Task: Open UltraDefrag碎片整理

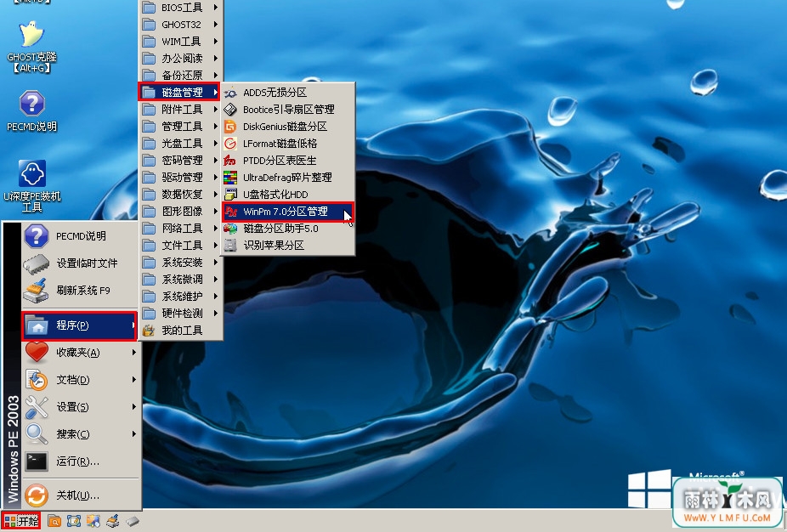Action: tap(288, 178)
